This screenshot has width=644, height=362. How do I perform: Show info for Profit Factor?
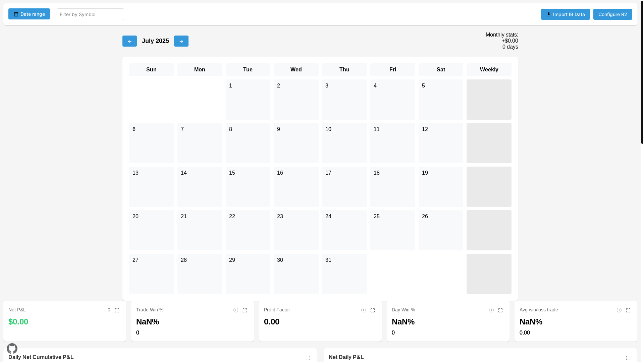(364, 310)
